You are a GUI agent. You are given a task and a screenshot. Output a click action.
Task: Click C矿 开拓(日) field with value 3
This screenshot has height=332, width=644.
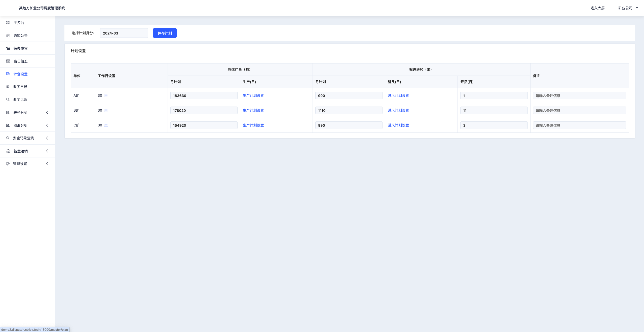click(x=494, y=125)
